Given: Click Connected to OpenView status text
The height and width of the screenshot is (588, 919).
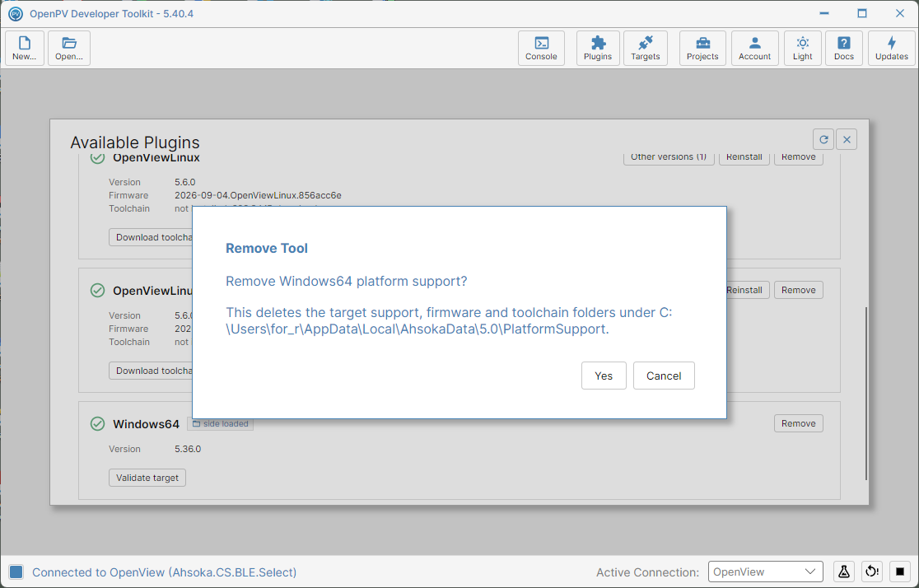Looking at the screenshot, I should [164, 572].
